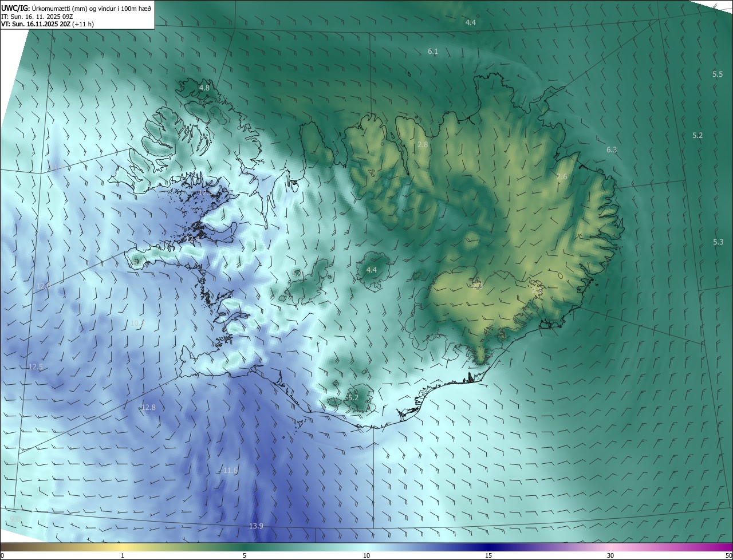Click the 11.6 value south of Reykjanes
The image size is (733, 560).
coord(230,471)
